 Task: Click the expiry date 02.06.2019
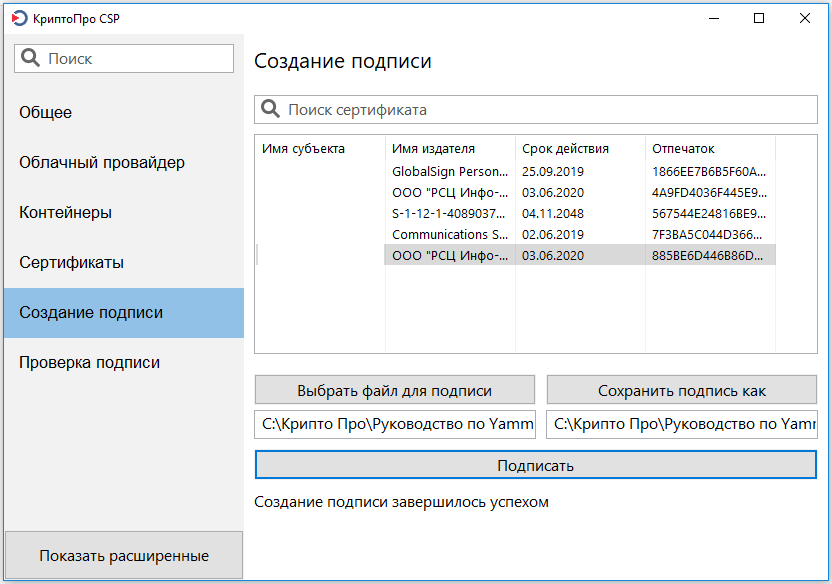(552, 234)
